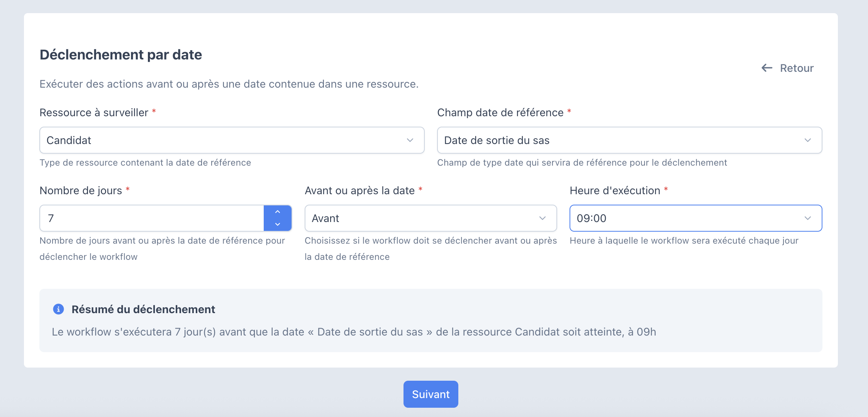This screenshot has height=417, width=868.
Task: Click the chevron in the Date de sortie du sas box
Action: tap(808, 140)
